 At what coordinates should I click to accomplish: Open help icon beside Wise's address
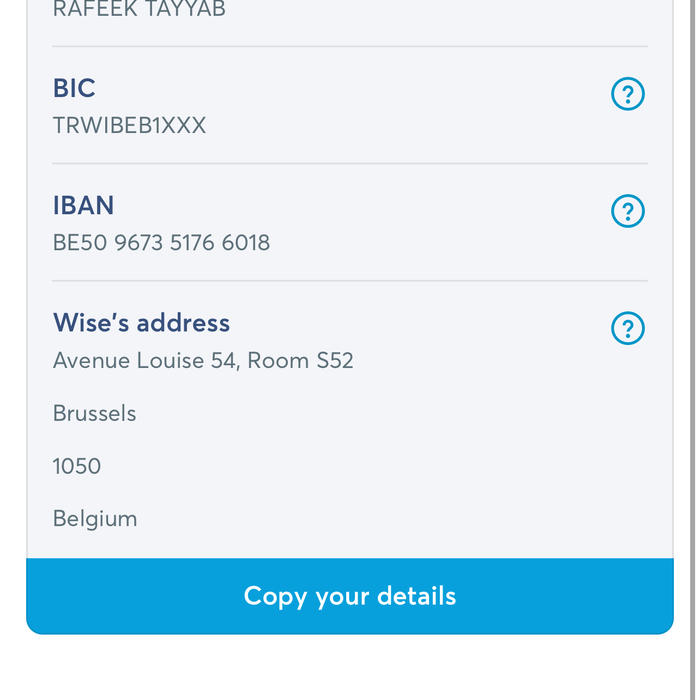pos(628,329)
